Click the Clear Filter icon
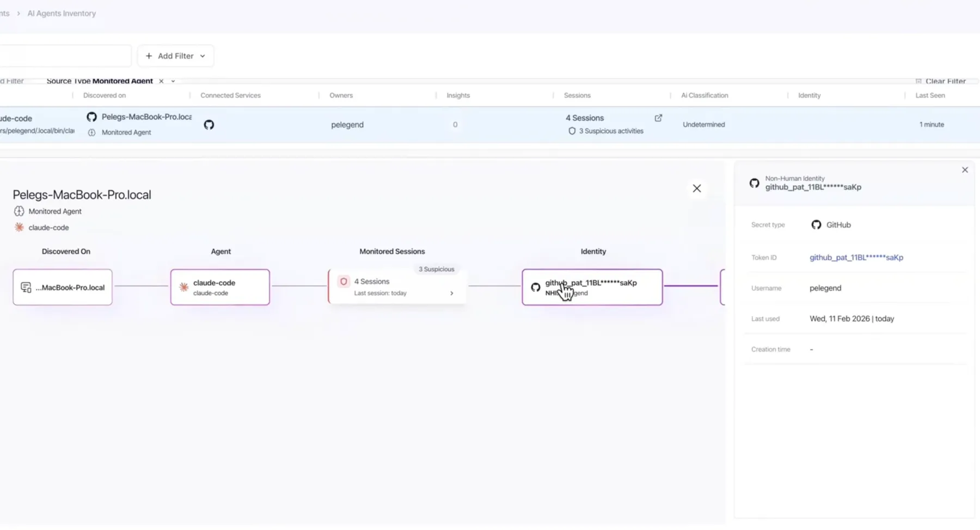980x530 pixels. point(918,81)
